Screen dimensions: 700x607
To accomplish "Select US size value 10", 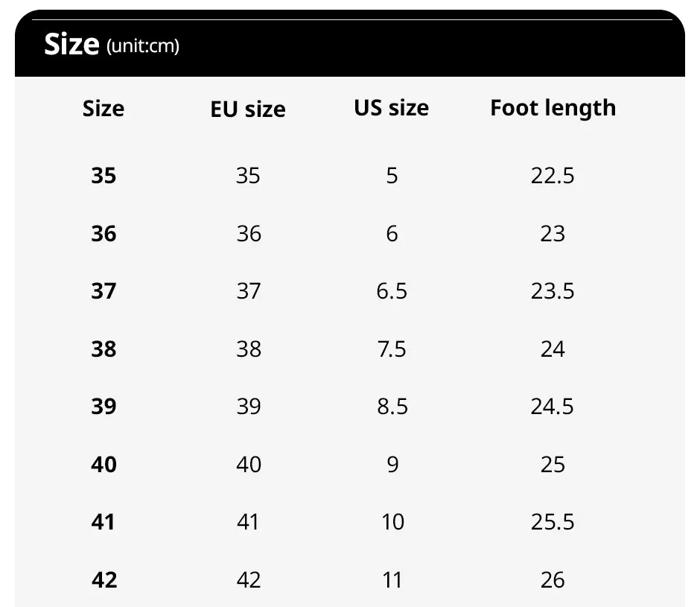I will pyautogui.click(x=393, y=522).
